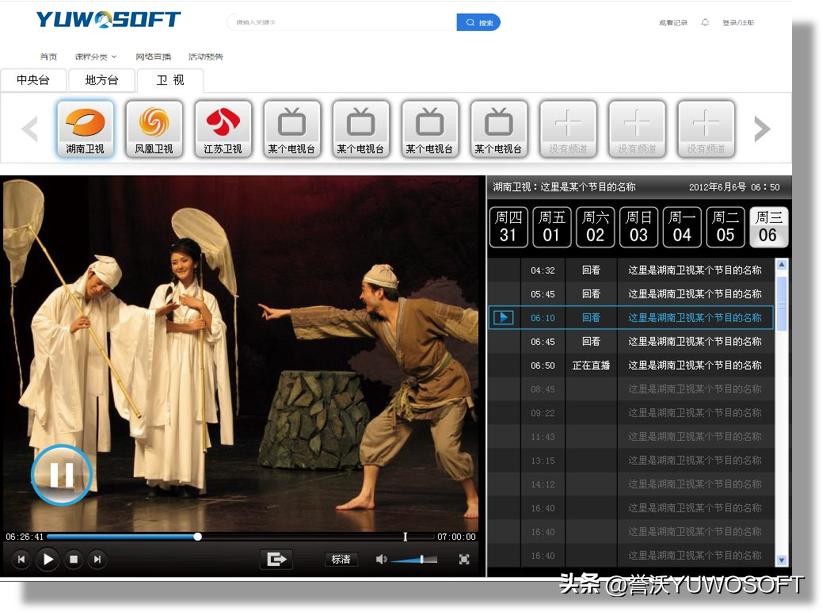The image size is (823, 613).
Task: Switch to the 中央台 tab
Action: pyautogui.click(x=33, y=80)
